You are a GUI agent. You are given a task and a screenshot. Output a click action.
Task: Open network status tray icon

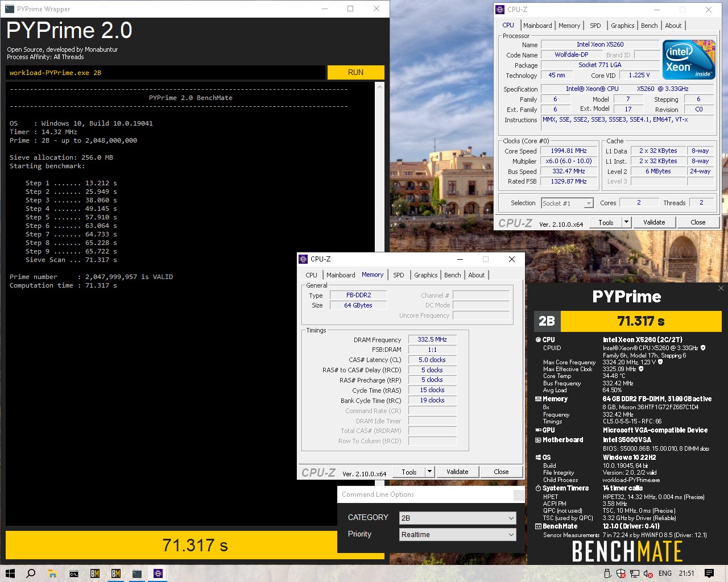click(x=635, y=573)
